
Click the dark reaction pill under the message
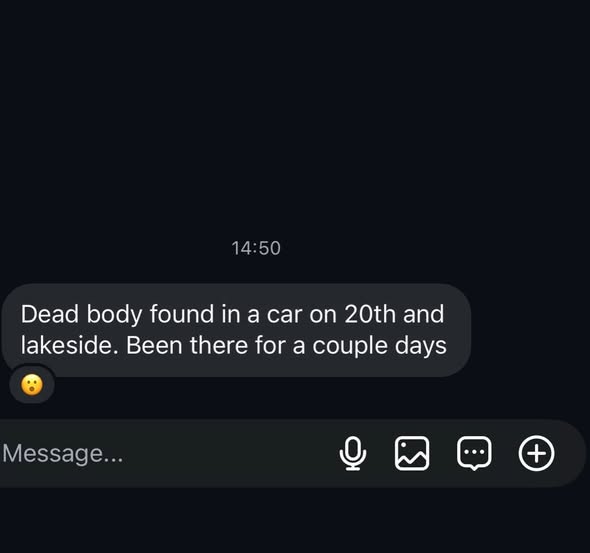click(x=32, y=384)
